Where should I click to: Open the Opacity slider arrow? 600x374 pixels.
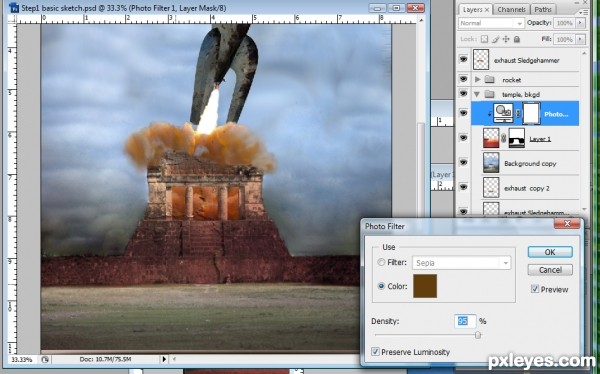coord(580,23)
